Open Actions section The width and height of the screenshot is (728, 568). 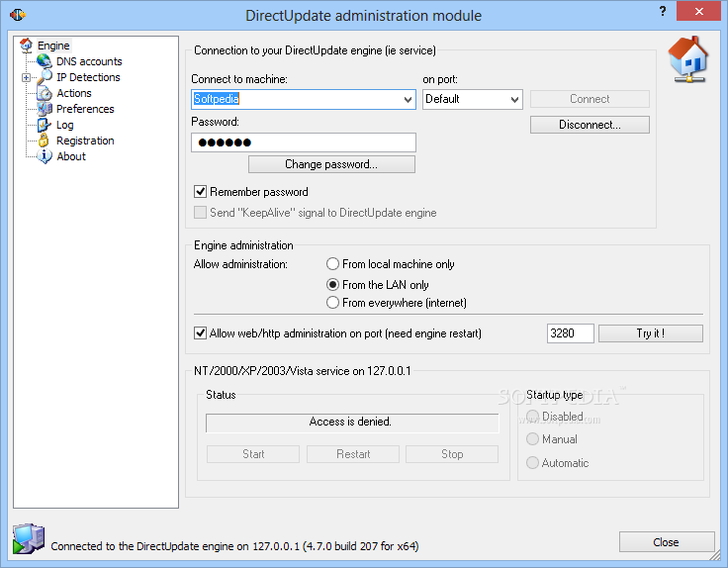pos(74,93)
